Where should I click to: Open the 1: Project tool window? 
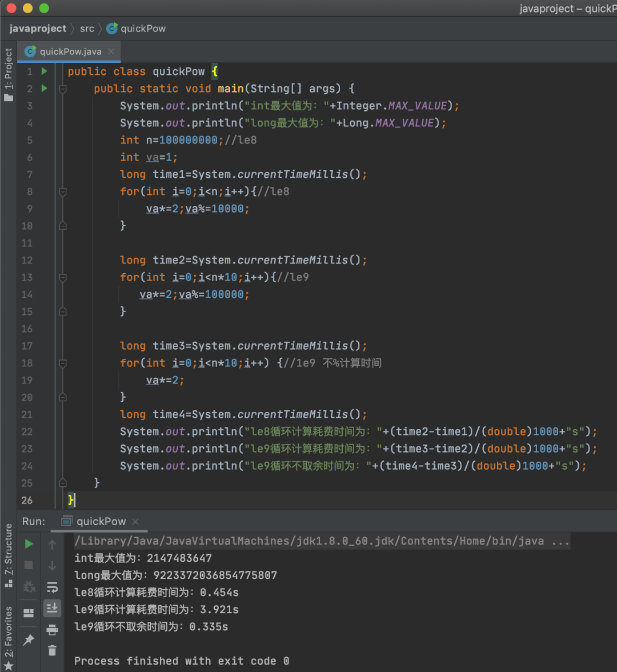(8, 75)
